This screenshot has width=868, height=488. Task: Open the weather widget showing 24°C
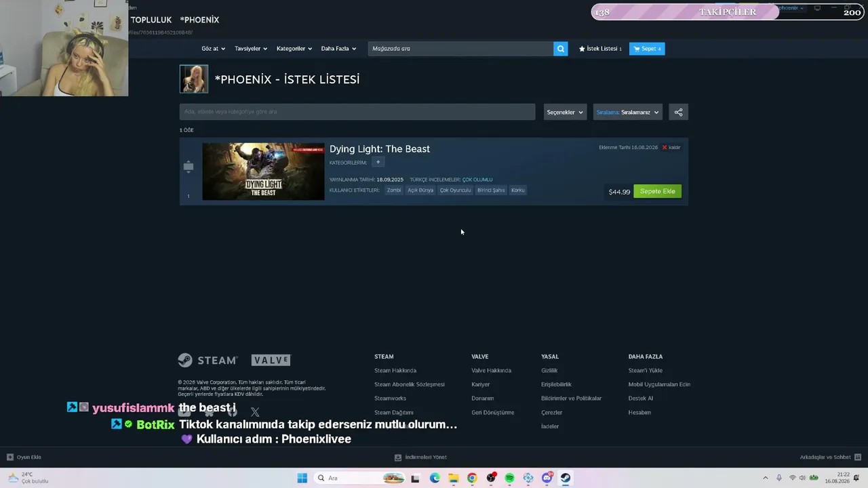28,478
